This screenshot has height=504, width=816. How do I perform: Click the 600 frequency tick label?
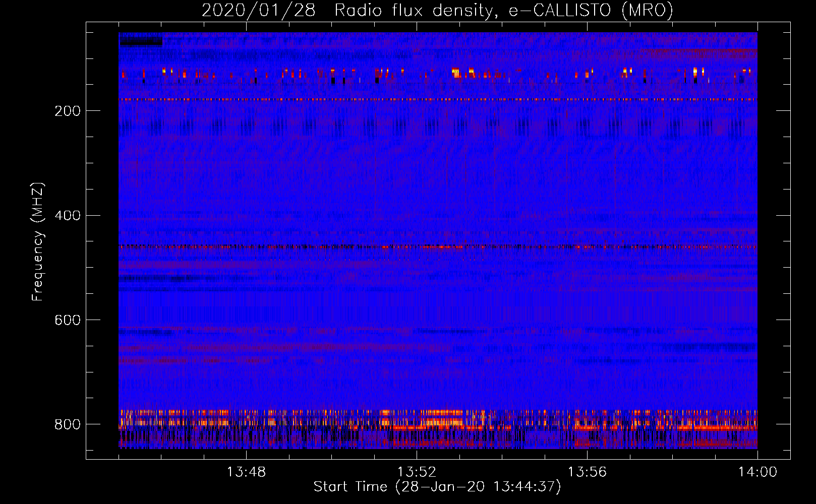[68, 321]
